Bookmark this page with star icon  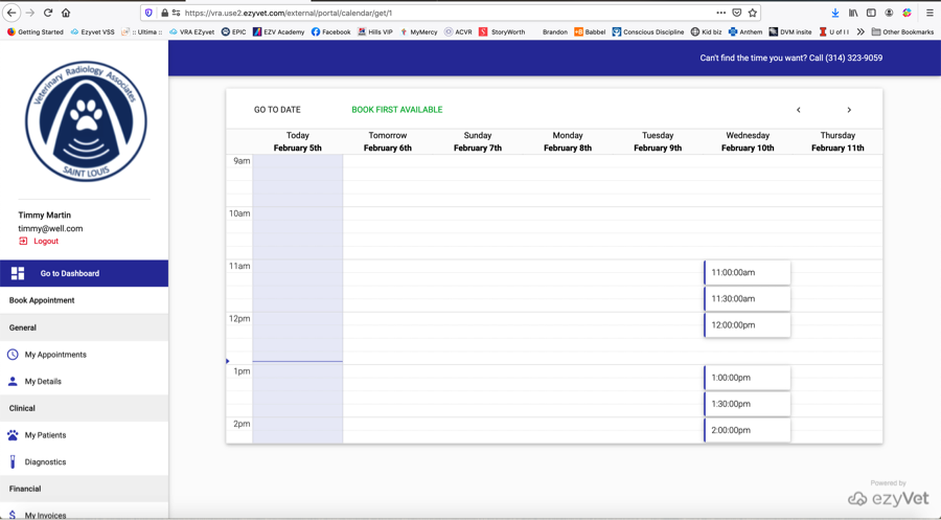(753, 13)
